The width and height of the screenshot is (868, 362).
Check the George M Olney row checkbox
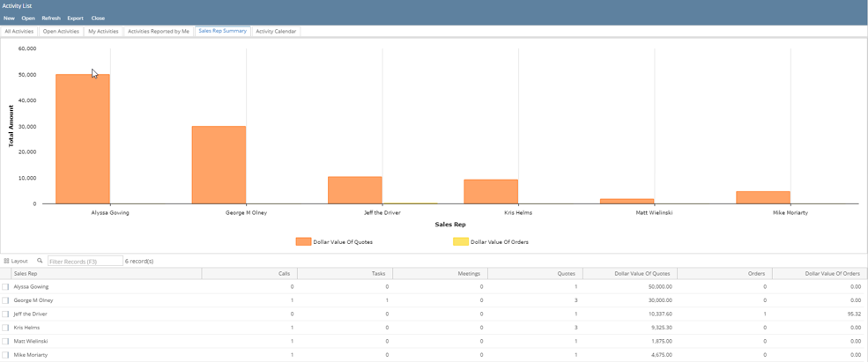click(x=5, y=300)
